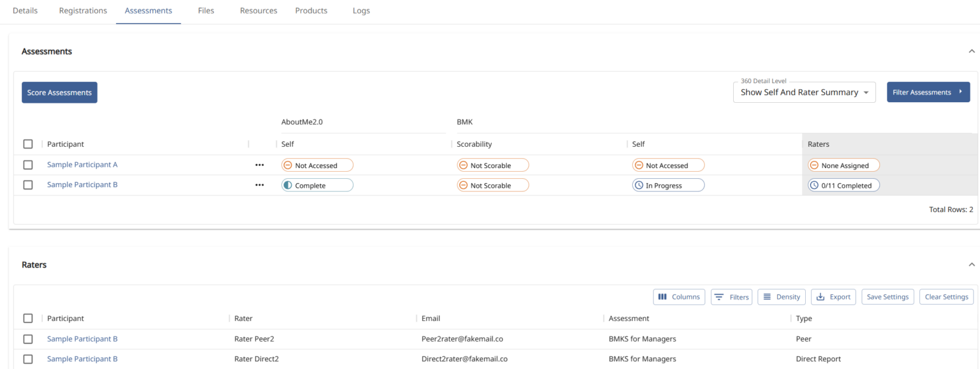
Task: Click the Columns icon button
Action: coord(679,297)
